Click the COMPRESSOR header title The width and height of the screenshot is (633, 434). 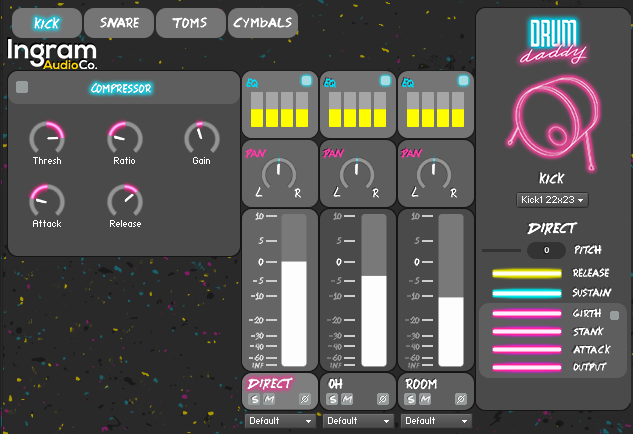(x=121, y=88)
